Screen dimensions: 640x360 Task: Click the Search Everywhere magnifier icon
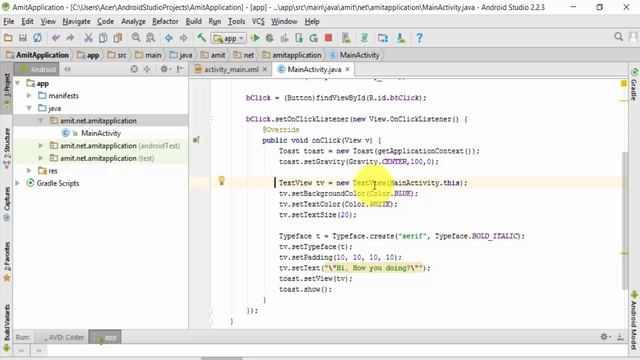coord(619,37)
